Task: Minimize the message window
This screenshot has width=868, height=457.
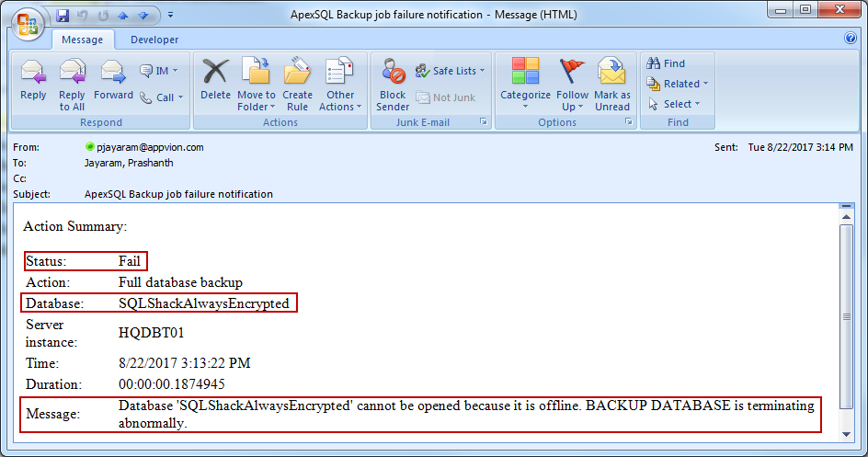Action: tap(781, 9)
